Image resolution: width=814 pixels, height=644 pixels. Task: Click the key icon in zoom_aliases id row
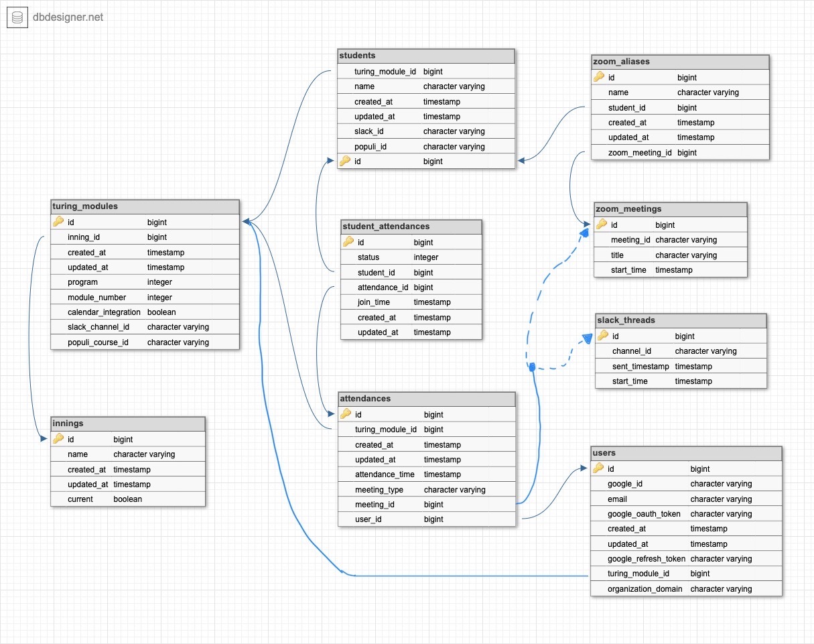coord(599,77)
